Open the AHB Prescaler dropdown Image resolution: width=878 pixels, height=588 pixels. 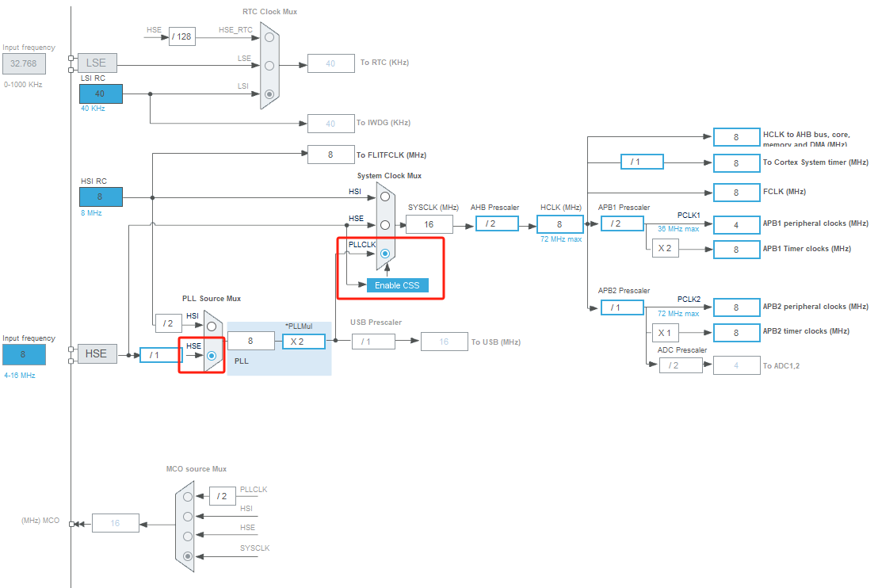pos(497,223)
